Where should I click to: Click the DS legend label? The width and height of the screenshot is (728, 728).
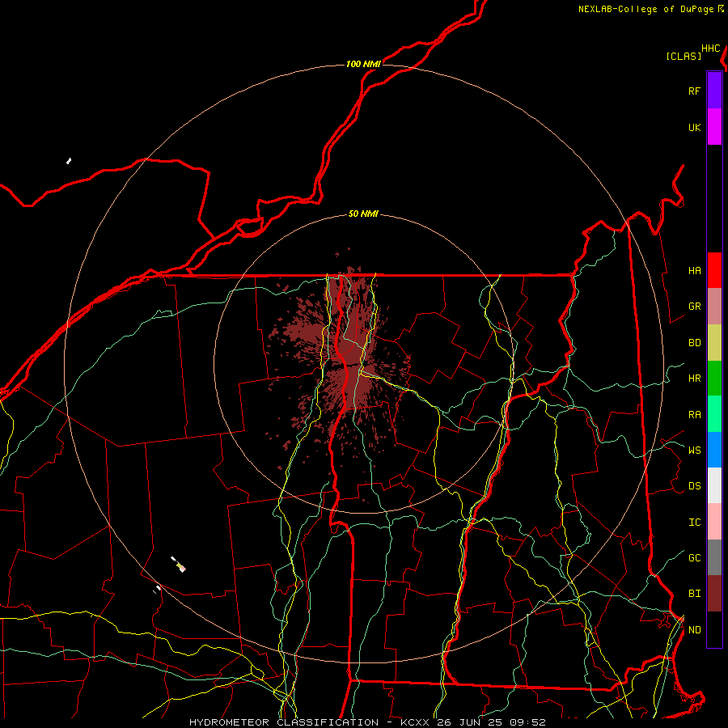pos(694,486)
